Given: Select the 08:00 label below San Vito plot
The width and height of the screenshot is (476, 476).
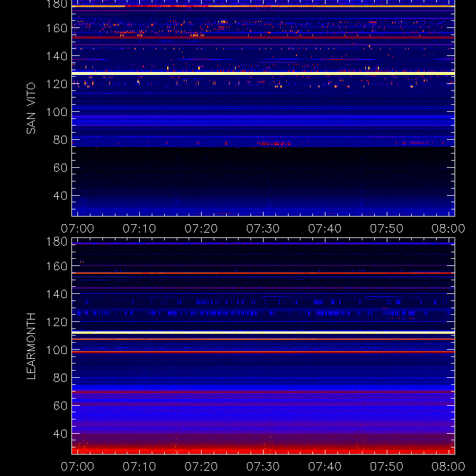Looking at the screenshot, I should pos(449,228).
